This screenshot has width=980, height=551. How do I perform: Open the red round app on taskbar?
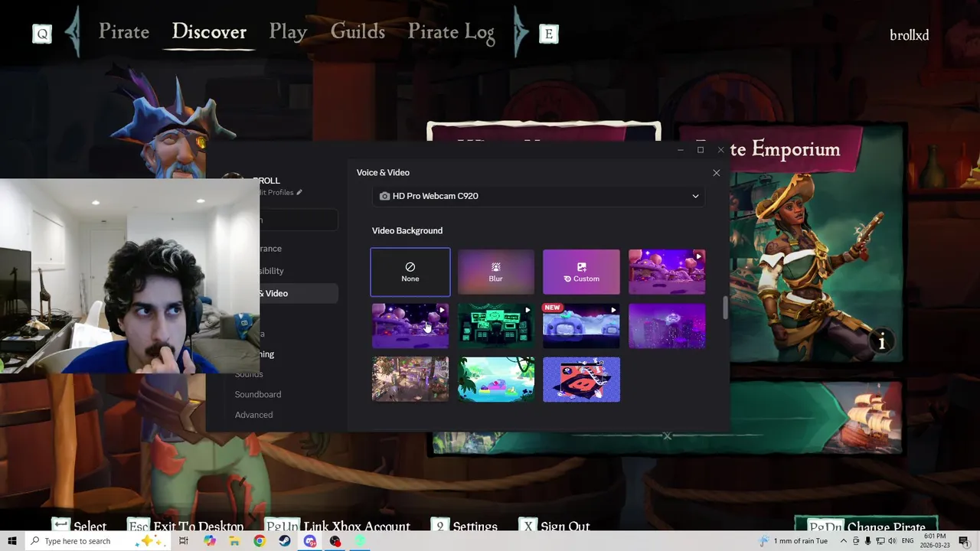[x=335, y=541]
